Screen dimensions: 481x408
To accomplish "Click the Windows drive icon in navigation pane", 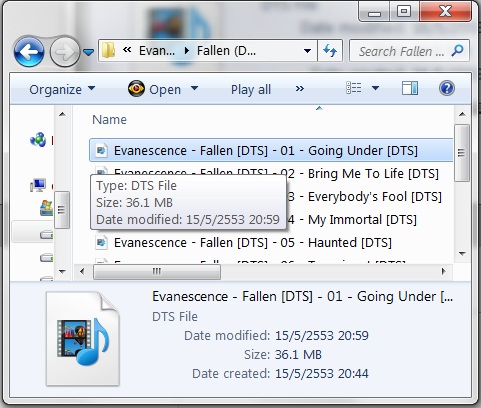I will coord(46,209).
